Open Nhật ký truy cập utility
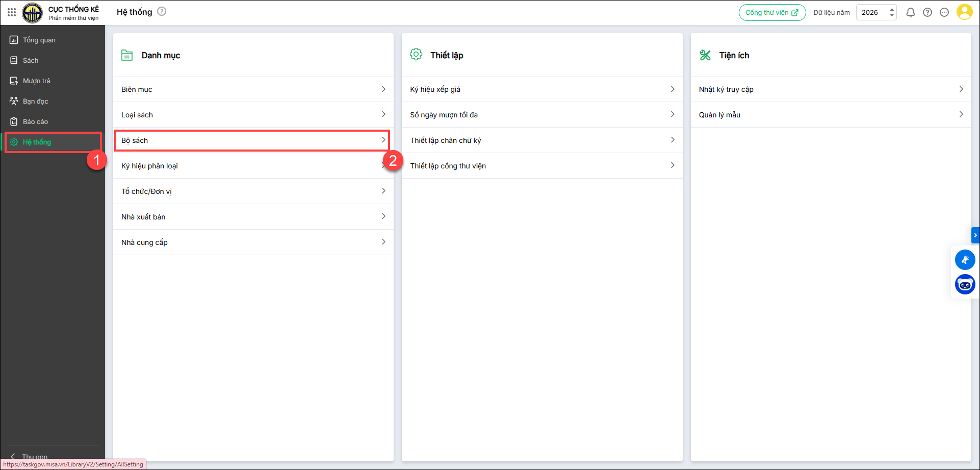980x470 pixels. tap(831, 89)
